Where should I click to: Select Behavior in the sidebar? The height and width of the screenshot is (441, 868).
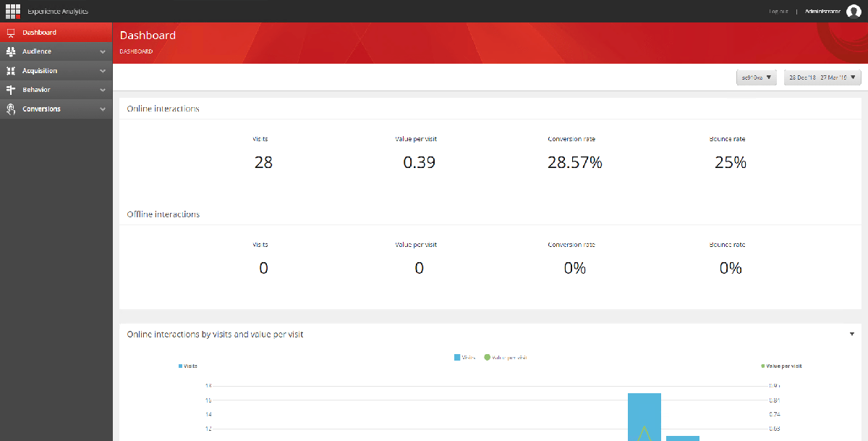pyautogui.click(x=56, y=90)
